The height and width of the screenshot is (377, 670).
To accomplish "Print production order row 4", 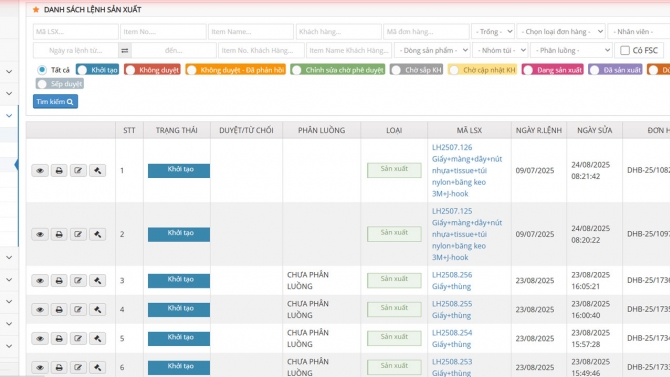I will pyautogui.click(x=59, y=309).
